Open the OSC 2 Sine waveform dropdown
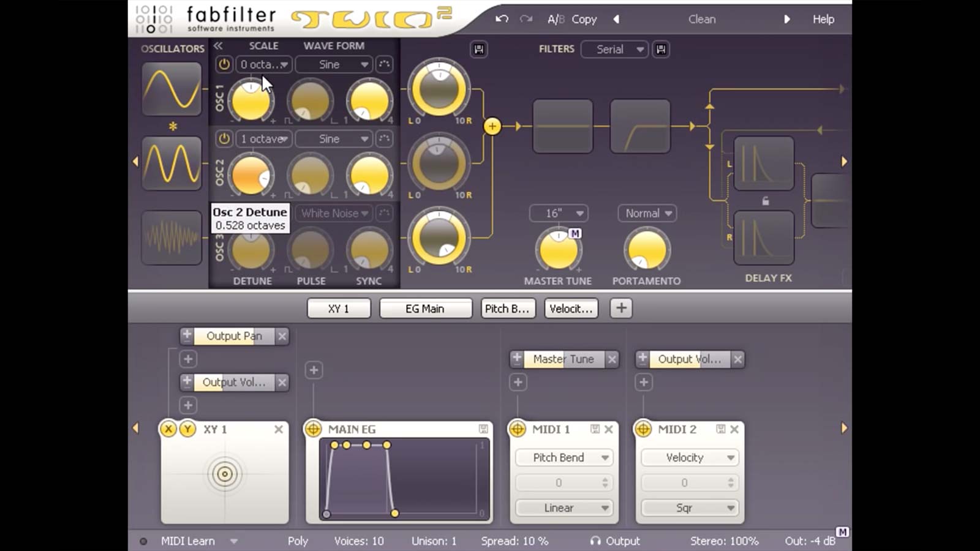The height and width of the screenshot is (551, 980). click(x=334, y=139)
